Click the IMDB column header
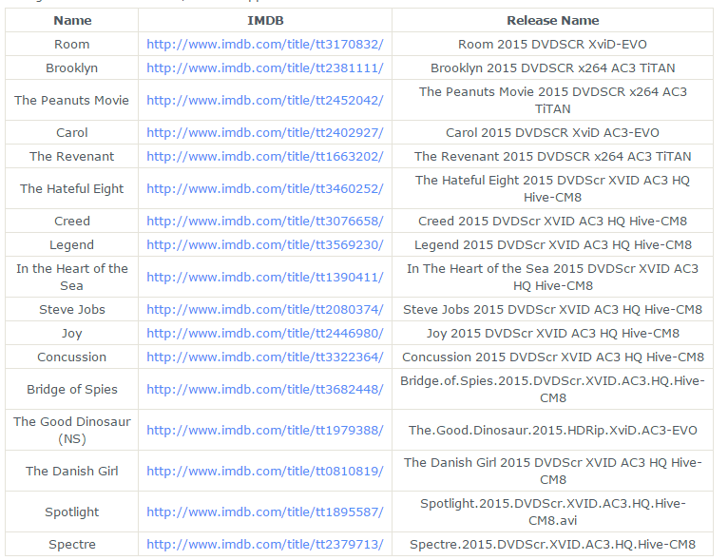This screenshot has width=728, height=560. pyautogui.click(x=265, y=20)
